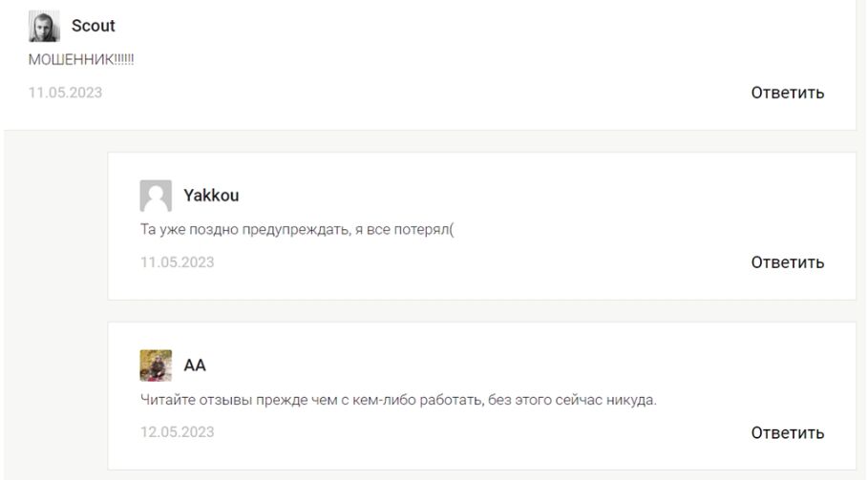Hit Ответить under AA's comment
Viewport: 868px width, 480px height.
[x=787, y=432]
